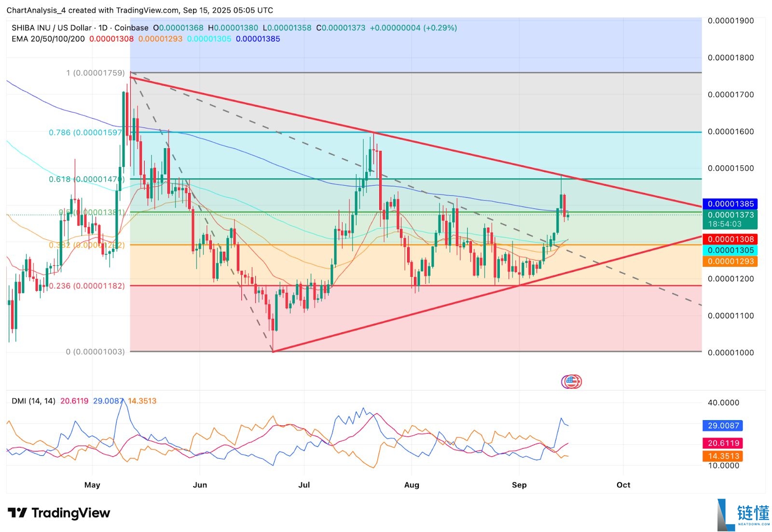
Task: Click the TradingView logo icon
Action: pyautogui.click(x=17, y=513)
